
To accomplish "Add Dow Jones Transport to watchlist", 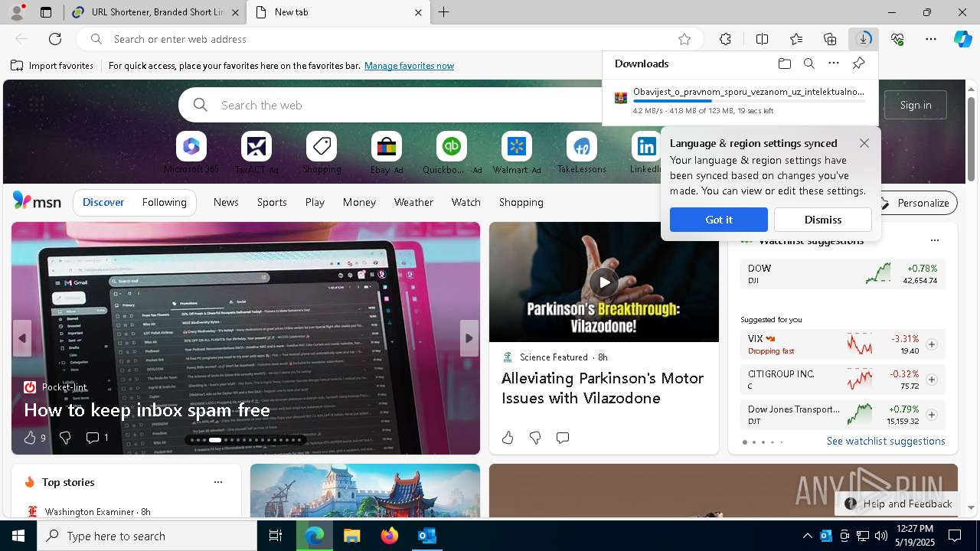I will (932, 415).
